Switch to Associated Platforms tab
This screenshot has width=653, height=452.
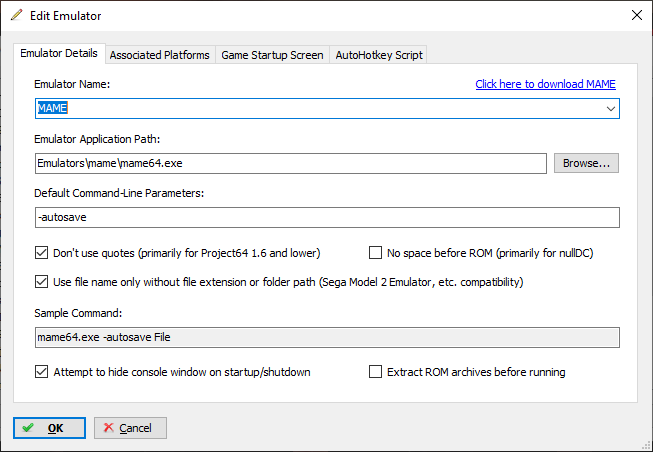(x=160, y=55)
